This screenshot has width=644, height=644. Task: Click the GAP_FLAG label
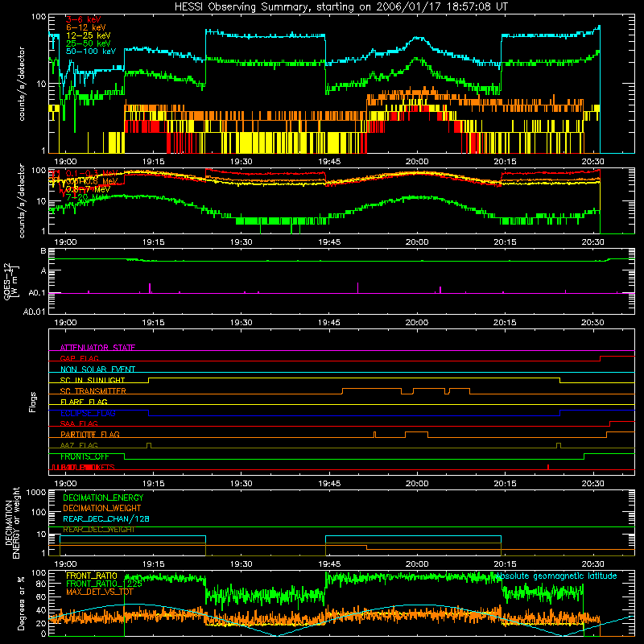79,358
